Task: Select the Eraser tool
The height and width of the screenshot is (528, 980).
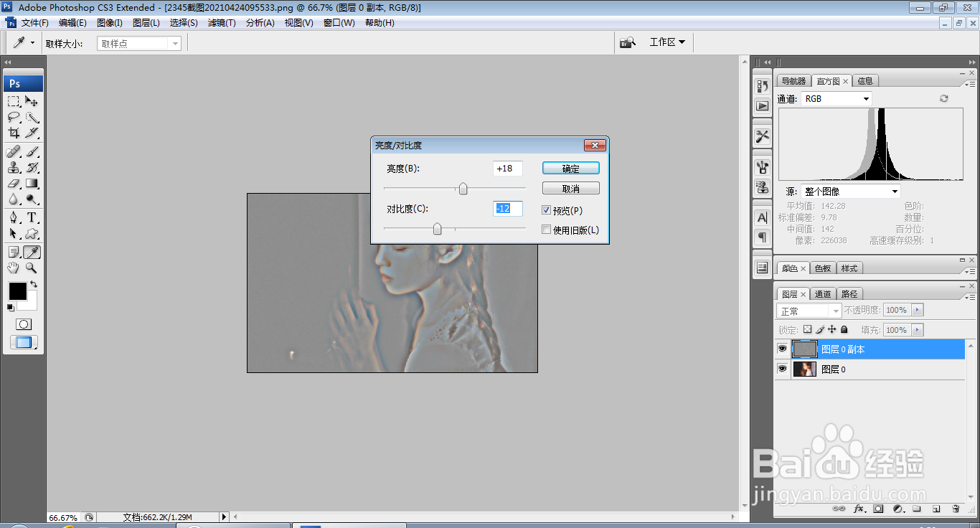Action: click(x=14, y=183)
